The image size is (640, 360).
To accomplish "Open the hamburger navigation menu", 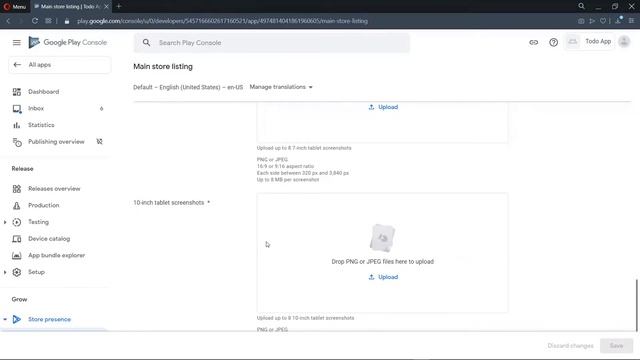I will 16,42.
